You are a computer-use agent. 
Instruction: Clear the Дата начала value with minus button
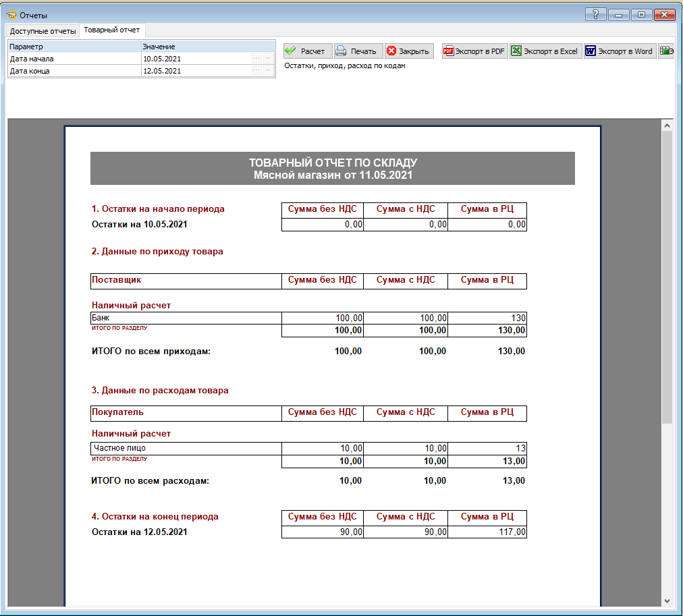(x=269, y=59)
